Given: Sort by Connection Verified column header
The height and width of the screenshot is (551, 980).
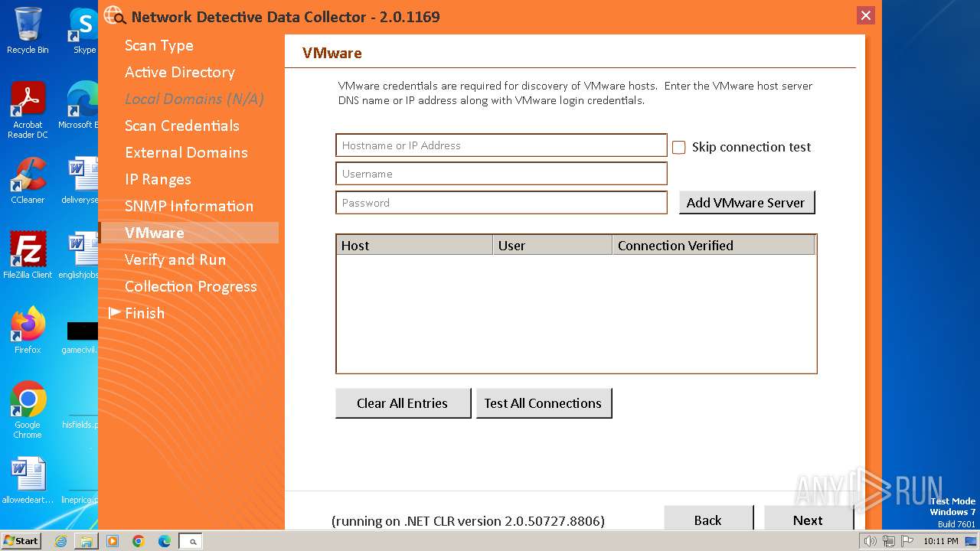Looking at the screenshot, I should (714, 245).
